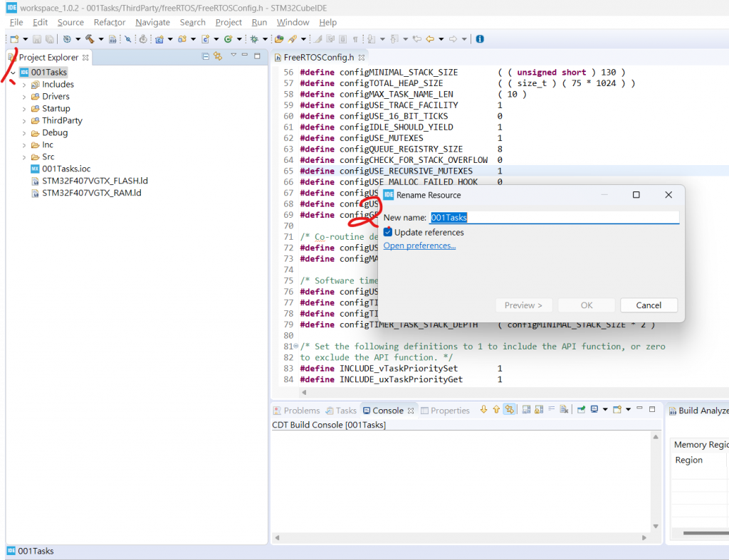Open Project Explorer View Menu dropdown
729x560 pixels.
(233, 56)
